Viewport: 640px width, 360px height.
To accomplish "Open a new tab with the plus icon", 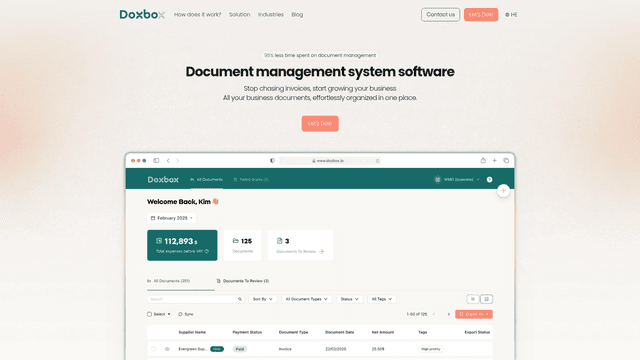I will pyautogui.click(x=494, y=160).
